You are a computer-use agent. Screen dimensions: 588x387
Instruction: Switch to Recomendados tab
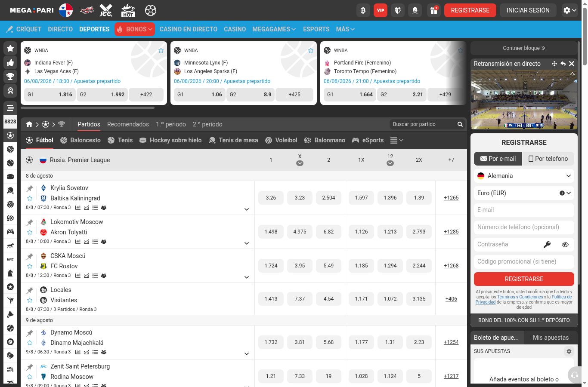point(128,124)
